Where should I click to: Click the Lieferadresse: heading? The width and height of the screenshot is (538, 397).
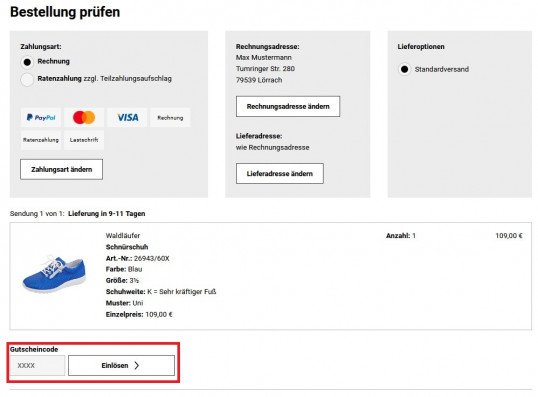[x=259, y=136]
